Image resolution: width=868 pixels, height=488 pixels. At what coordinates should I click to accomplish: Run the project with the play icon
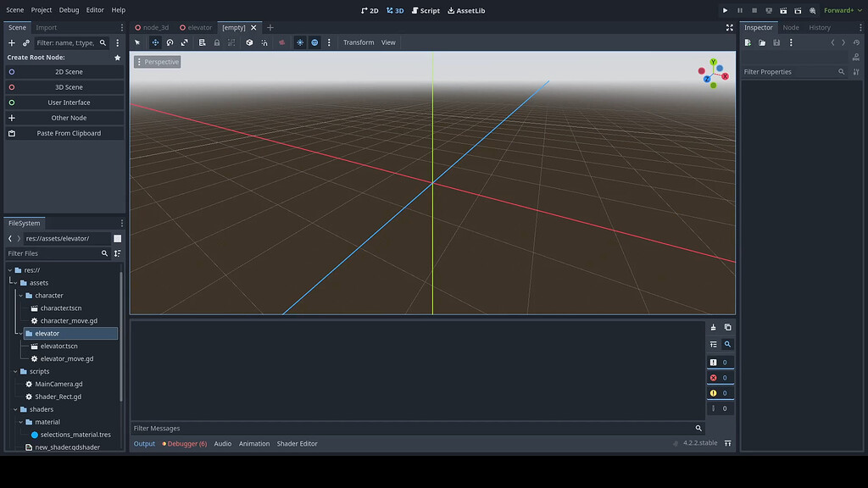click(x=725, y=10)
